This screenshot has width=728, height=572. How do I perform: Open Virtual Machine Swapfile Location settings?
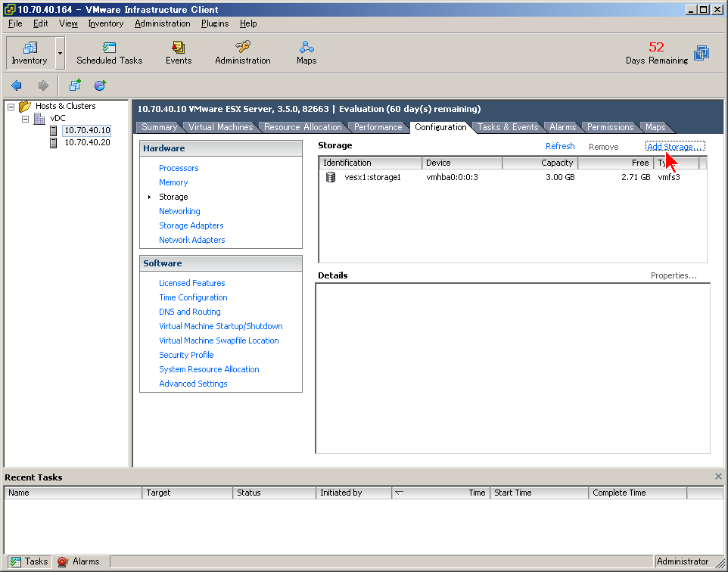pyautogui.click(x=219, y=340)
